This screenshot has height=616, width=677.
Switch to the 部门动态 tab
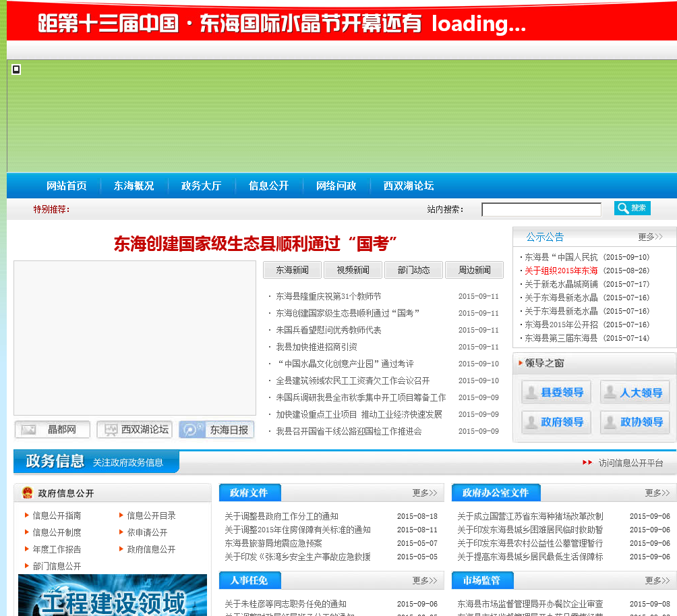[x=413, y=270]
